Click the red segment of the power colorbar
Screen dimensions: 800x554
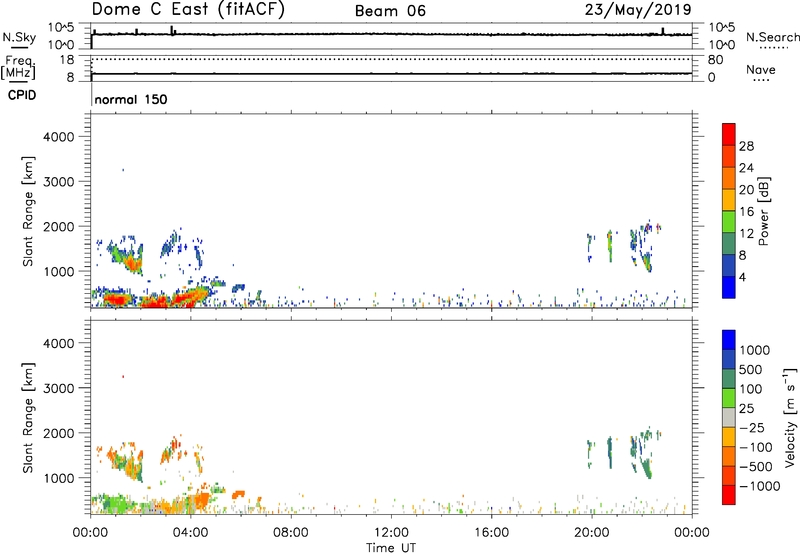729,134
